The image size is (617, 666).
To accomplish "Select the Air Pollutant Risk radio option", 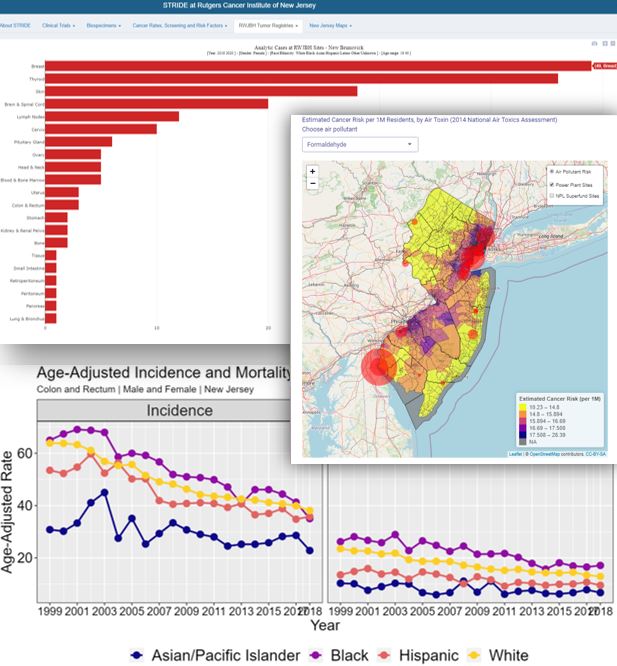I will [x=552, y=172].
